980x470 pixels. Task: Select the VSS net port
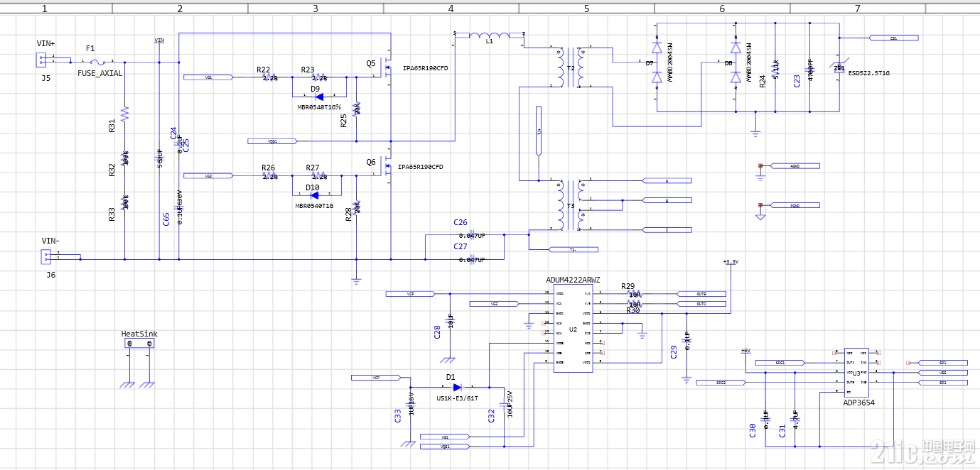943,373
